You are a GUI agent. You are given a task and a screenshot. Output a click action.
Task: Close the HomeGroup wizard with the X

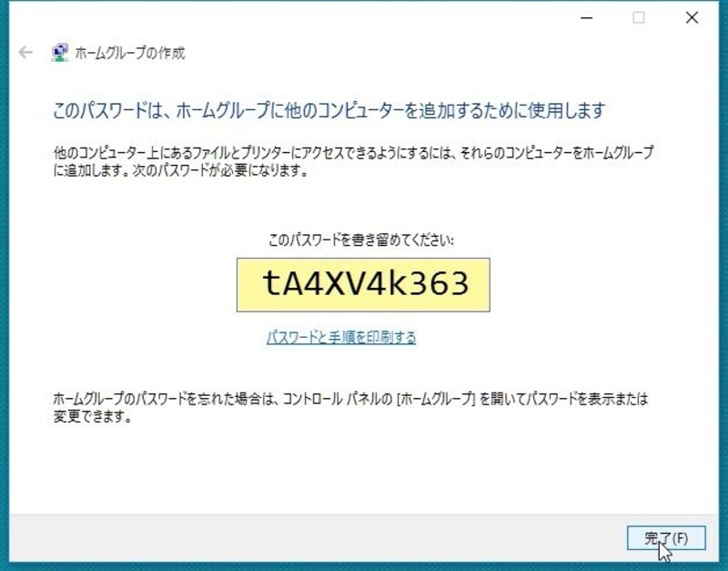pyautogui.click(x=692, y=17)
